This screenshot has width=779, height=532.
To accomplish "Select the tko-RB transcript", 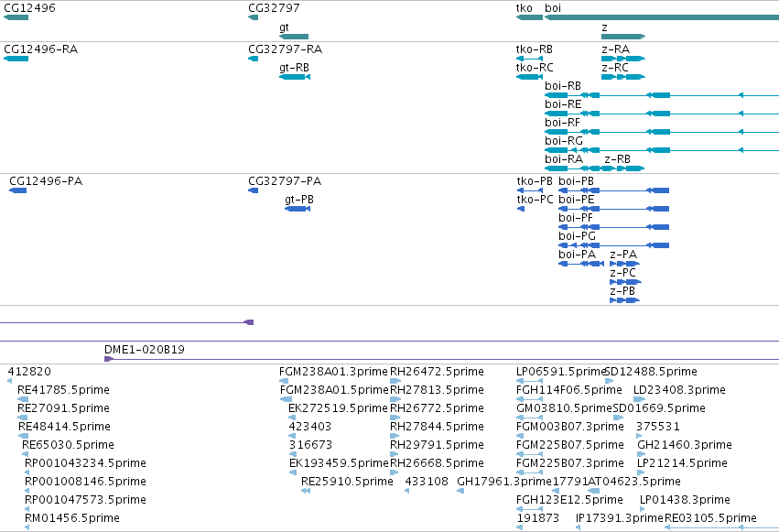I will coord(530,59).
